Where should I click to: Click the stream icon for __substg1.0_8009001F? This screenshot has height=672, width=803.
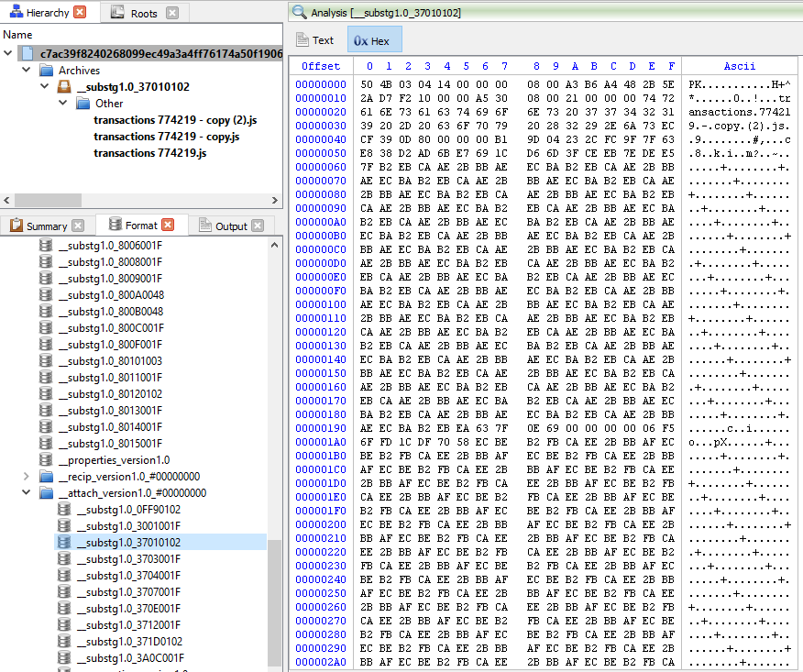pyautogui.click(x=46, y=278)
